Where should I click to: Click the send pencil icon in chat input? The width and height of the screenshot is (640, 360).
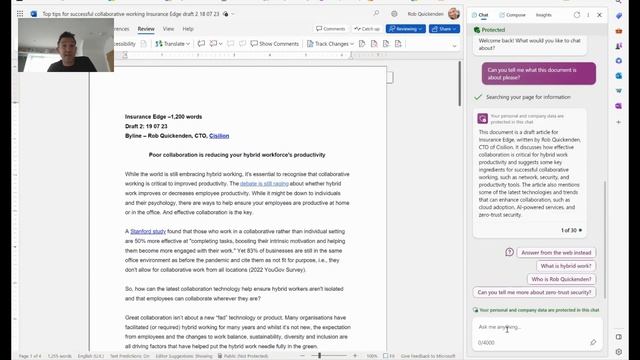click(593, 342)
